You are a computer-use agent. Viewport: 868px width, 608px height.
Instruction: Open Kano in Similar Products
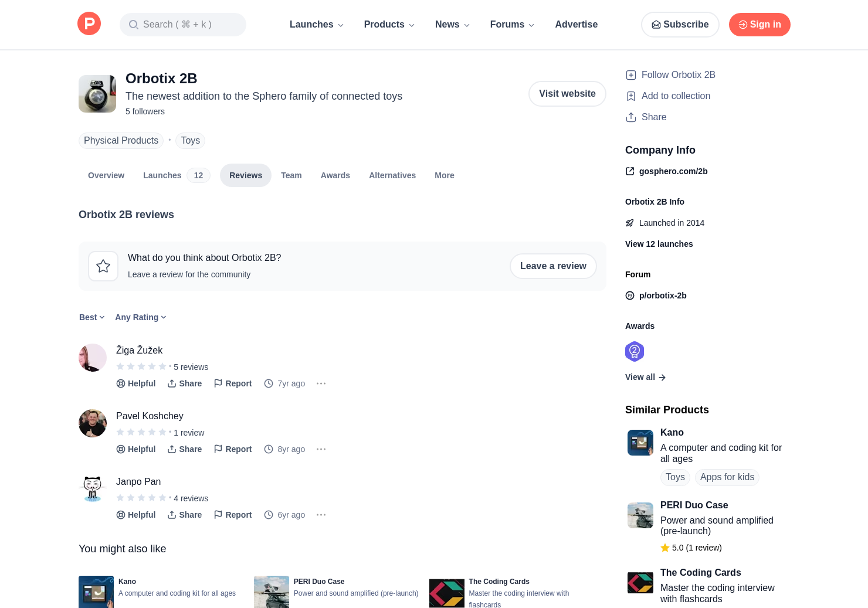pyautogui.click(x=672, y=433)
